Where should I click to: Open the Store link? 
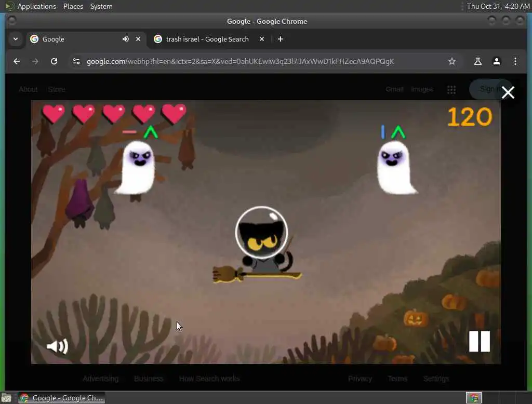57,89
